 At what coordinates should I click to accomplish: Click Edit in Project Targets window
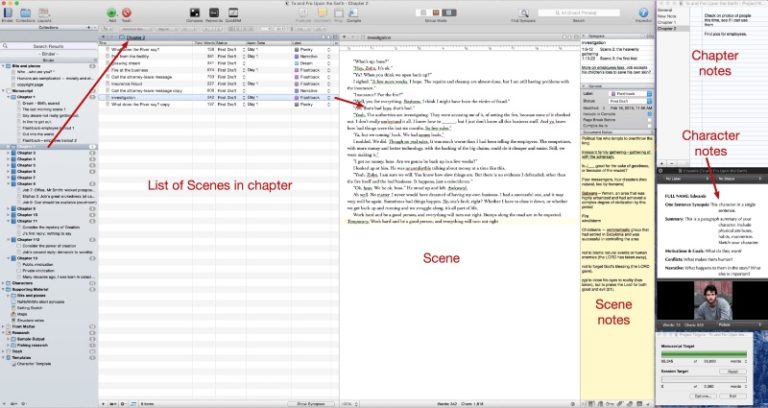pyautogui.click(x=733, y=396)
